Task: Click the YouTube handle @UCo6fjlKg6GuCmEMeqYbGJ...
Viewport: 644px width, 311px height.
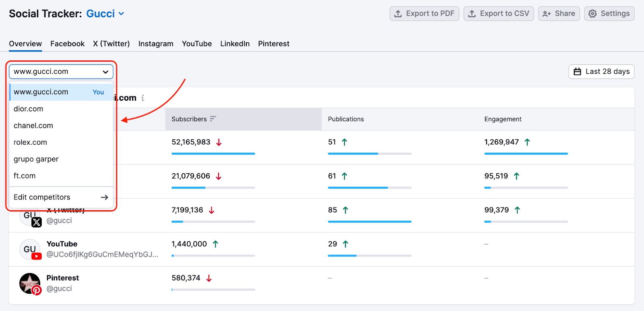Action: tap(102, 255)
